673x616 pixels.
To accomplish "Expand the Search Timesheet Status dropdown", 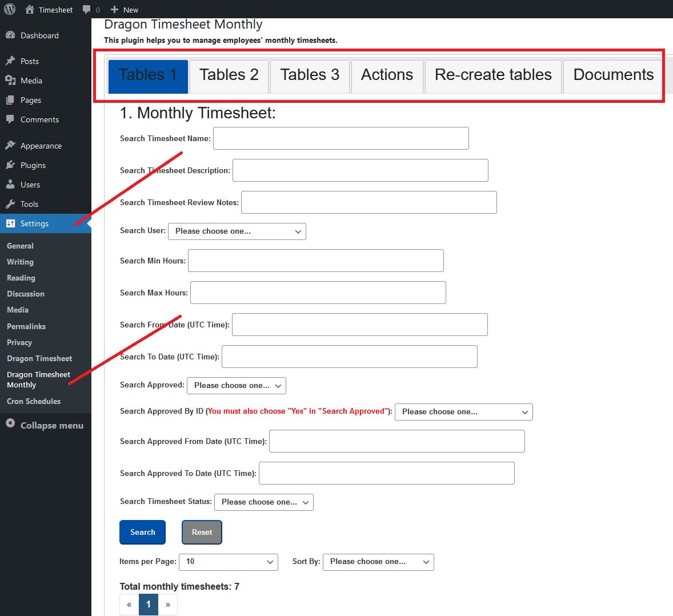I will 264,502.
